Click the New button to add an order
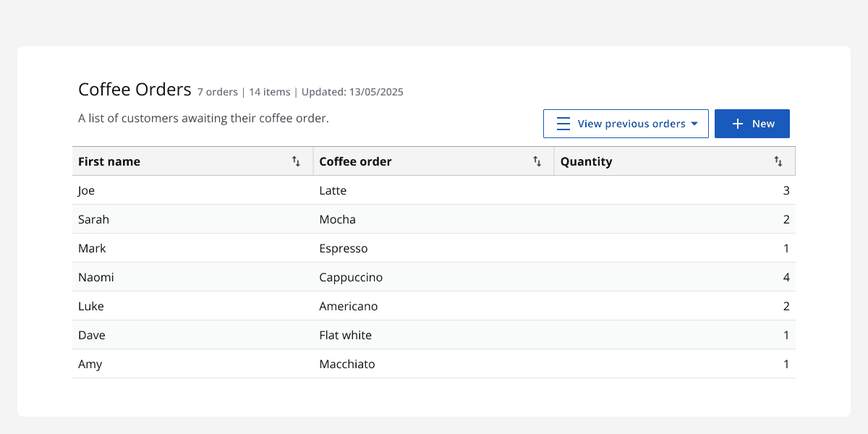The width and height of the screenshot is (868, 434). click(752, 123)
